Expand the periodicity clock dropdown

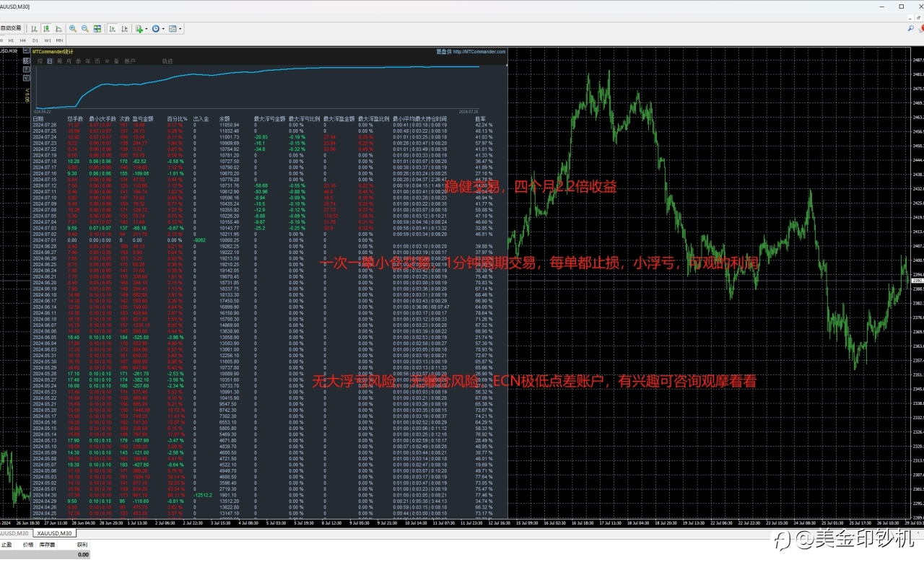coord(164,29)
